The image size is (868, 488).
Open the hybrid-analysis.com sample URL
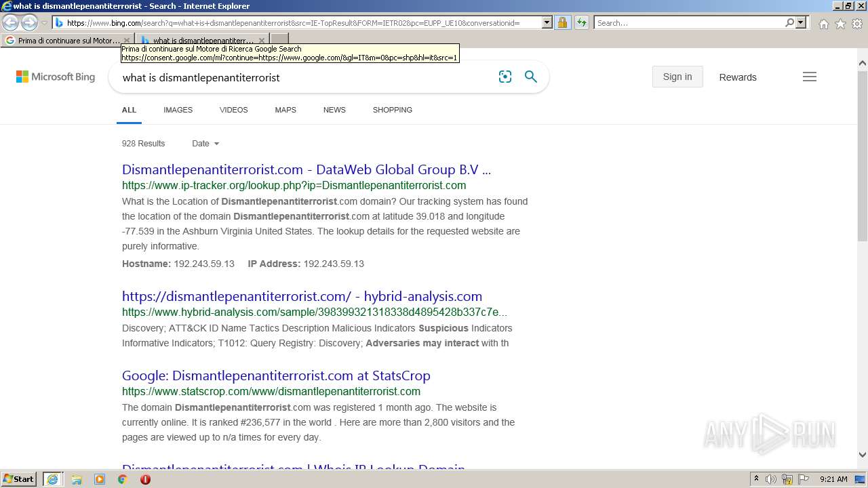pyautogui.click(x=315, y=312)
